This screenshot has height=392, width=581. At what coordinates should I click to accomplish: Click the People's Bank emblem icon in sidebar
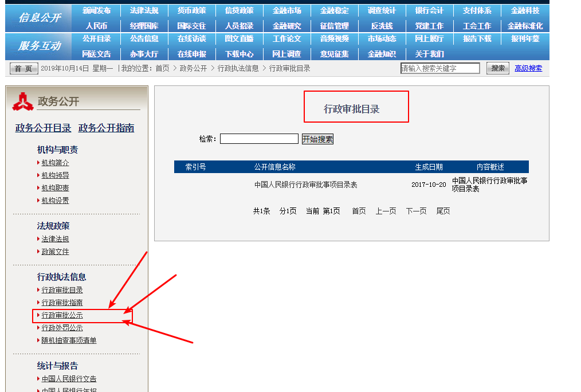click(x=22, y=101)
